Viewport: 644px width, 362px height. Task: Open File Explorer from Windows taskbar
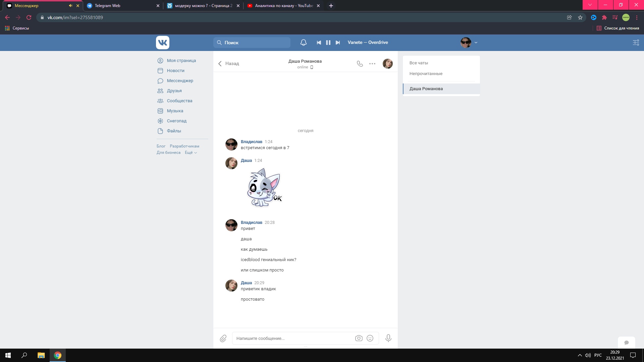tap(41, 355)
